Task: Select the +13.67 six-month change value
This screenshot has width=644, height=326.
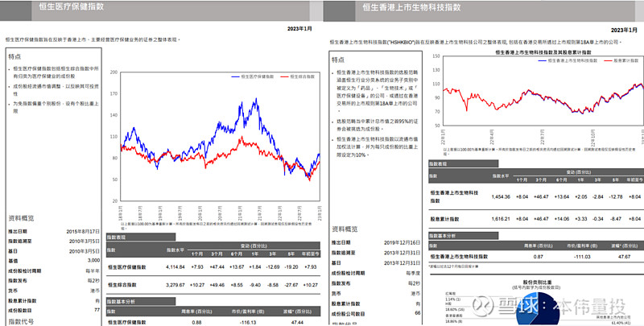Action: tap(237, 267)
